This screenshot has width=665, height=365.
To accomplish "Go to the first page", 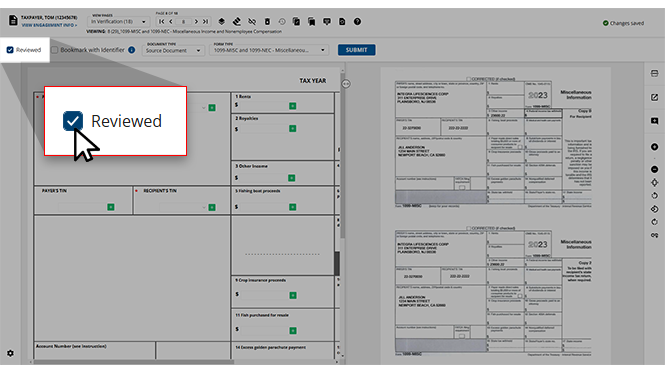I will coord(161,22).
